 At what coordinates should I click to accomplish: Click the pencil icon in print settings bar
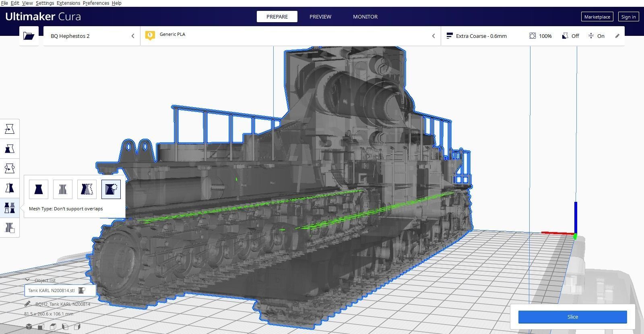tap(617, 36)
